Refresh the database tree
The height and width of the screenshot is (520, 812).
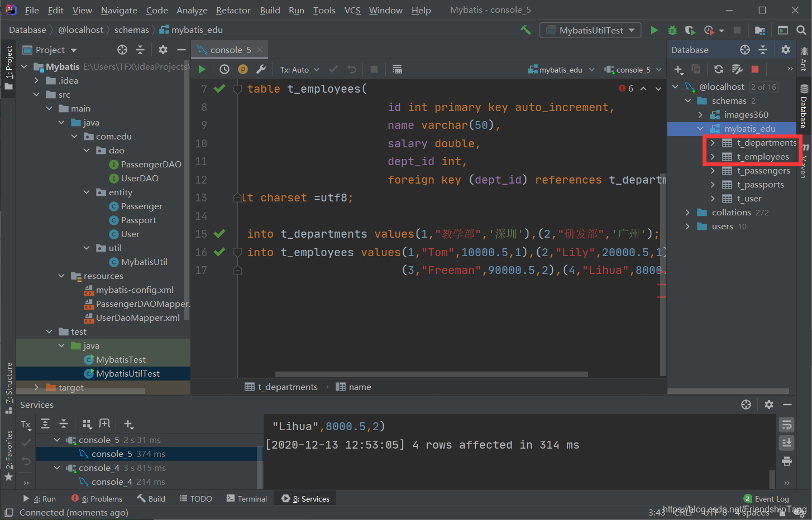pyautogui.click(x=719, y=69)
